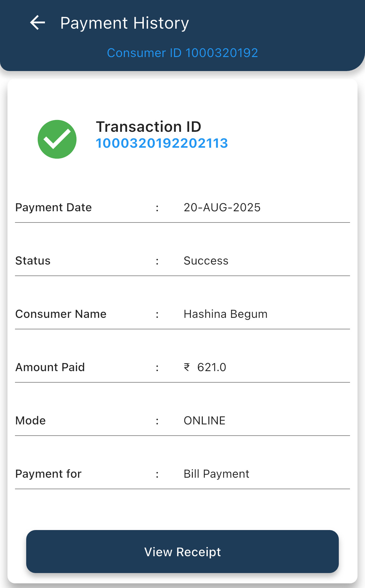365x588 pixels.
Task: Select the Consumer ID 1000320192 link
Action: [182, 53]
